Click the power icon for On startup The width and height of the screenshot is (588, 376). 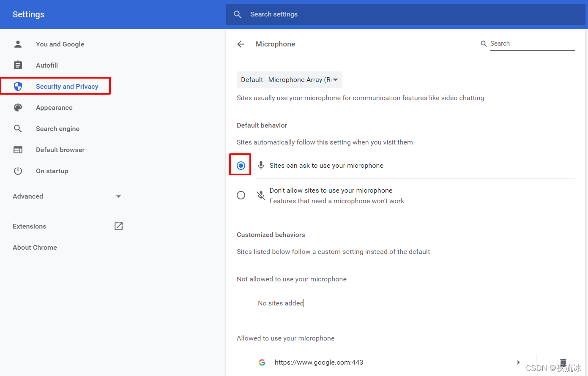pyautogui.click(x=18, y=171)
